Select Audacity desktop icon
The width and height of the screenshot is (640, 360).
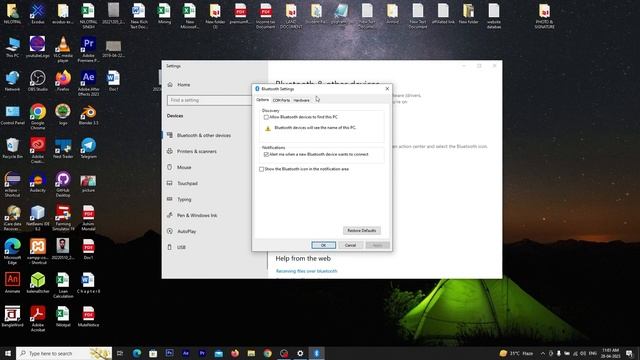coord(38,182)
